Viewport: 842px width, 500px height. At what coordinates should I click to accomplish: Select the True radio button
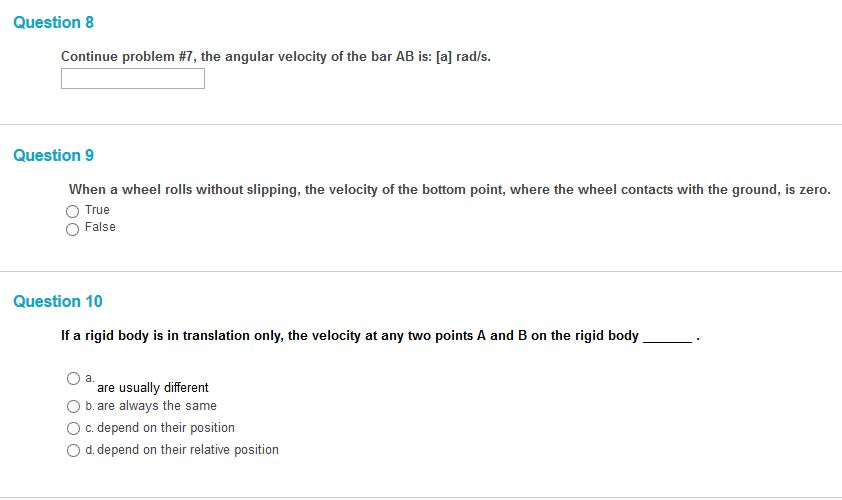[x=73, y=211]
